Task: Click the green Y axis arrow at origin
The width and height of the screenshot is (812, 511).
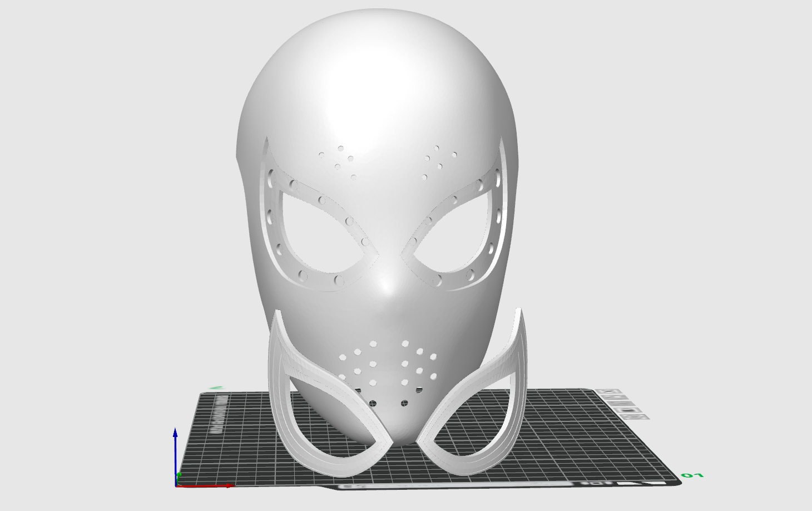Action: [179, 475]
